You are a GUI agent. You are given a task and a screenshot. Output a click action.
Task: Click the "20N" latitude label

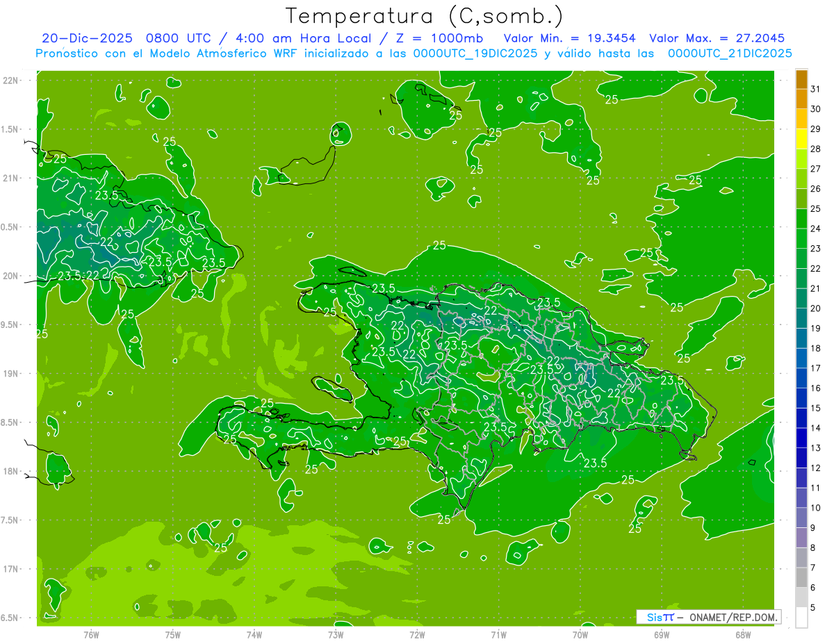(10, 276)
